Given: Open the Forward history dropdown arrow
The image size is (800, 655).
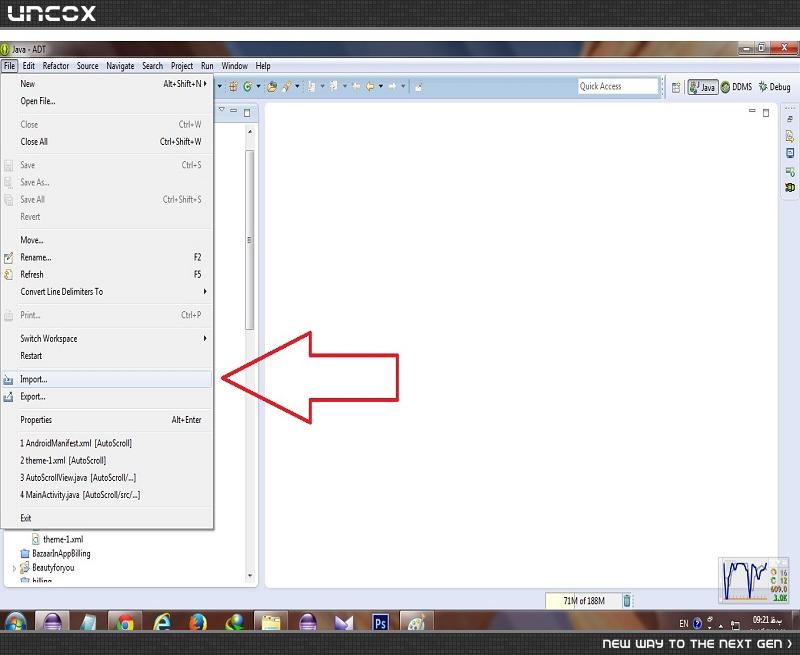Looking at the screenshot, I should [x=403, y=86].
